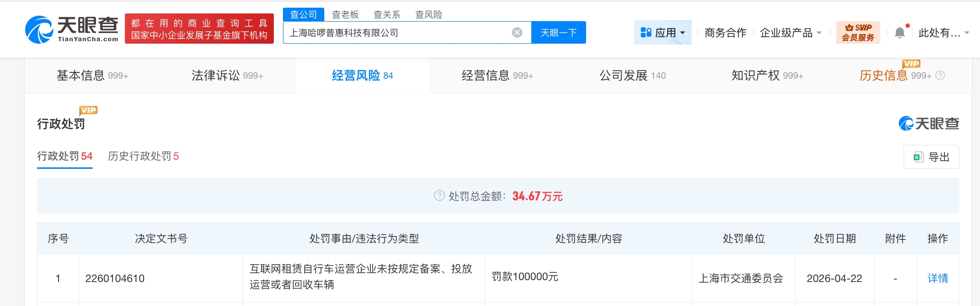Open the user account dropdown 此处有…
The width and height of the screenshot is (980, 306).
point(943,33)
